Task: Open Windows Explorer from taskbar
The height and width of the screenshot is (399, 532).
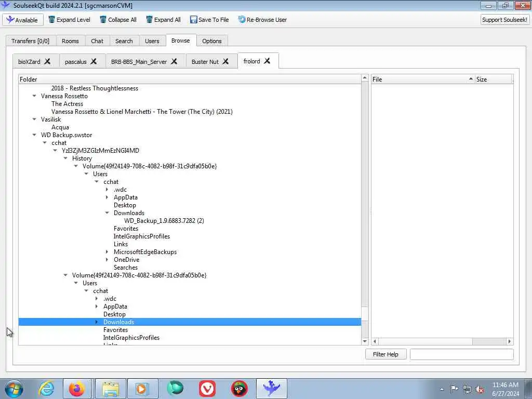Action: (111, 389)
